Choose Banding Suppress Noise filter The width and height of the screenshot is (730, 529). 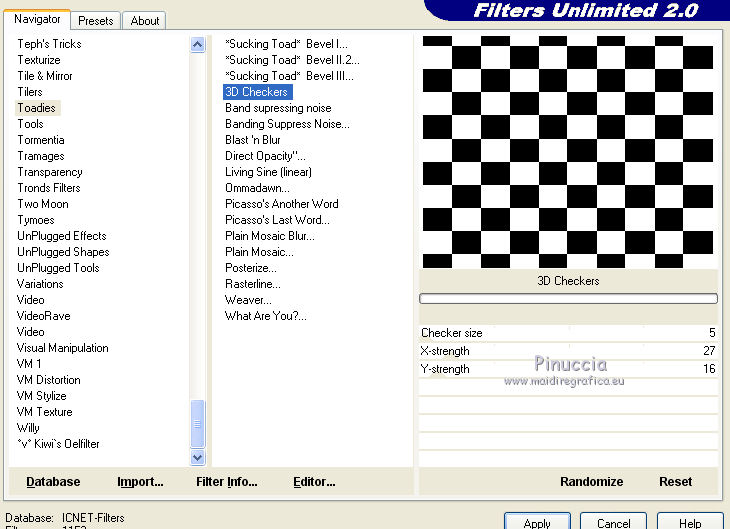pyautogui.click(x=287, y=124)
